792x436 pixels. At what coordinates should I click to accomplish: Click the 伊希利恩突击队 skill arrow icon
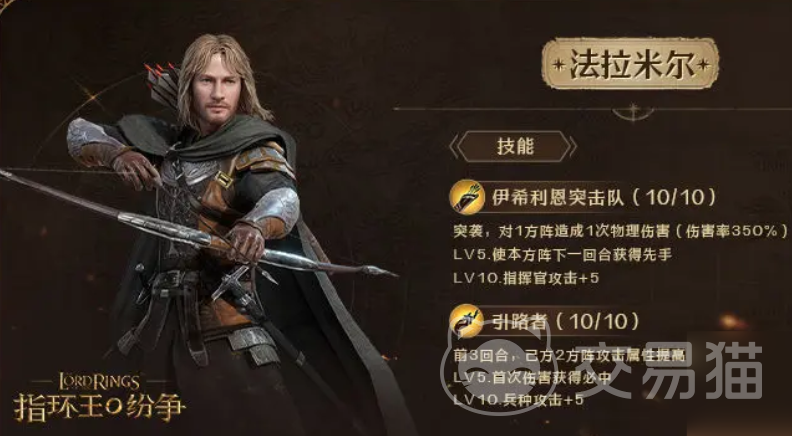coord(467,197)
